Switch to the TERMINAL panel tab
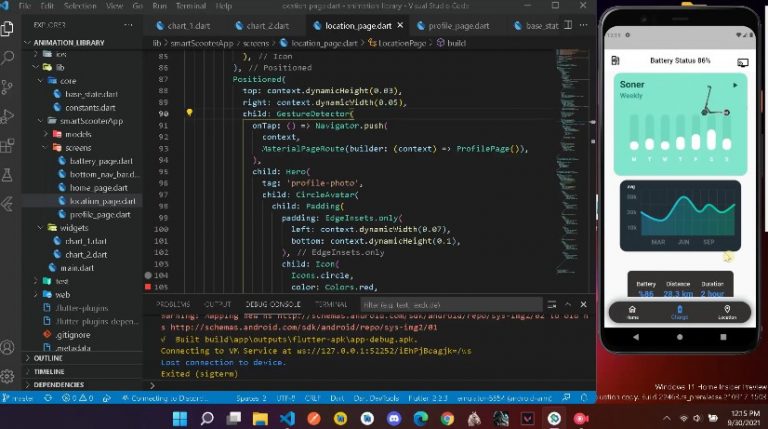 coord(331,304)
